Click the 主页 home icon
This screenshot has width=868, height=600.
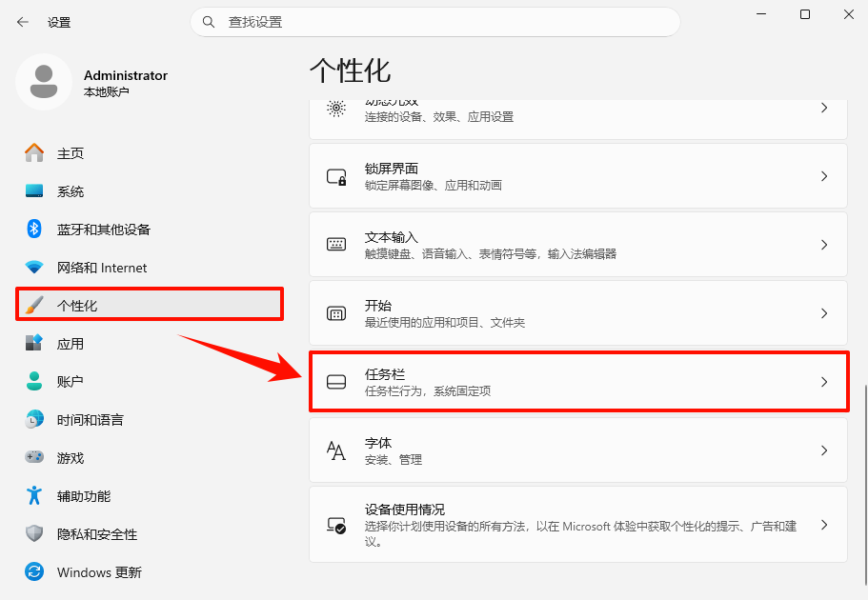pos(34,152)
